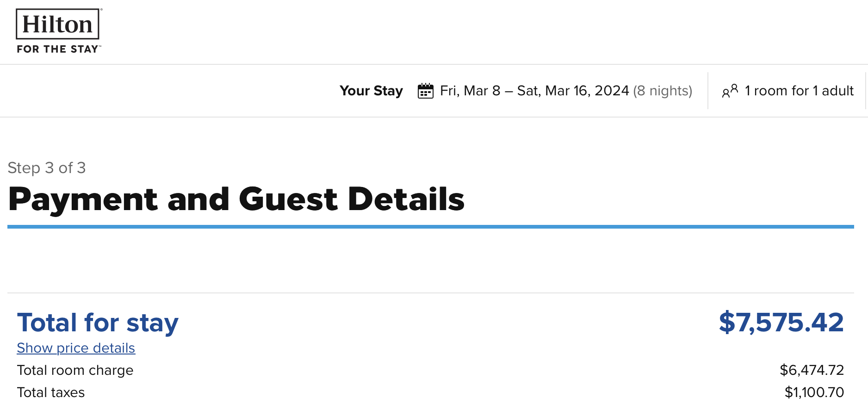
Task: Select 1 room for 1 adult
Action: (x=799, y=91)
